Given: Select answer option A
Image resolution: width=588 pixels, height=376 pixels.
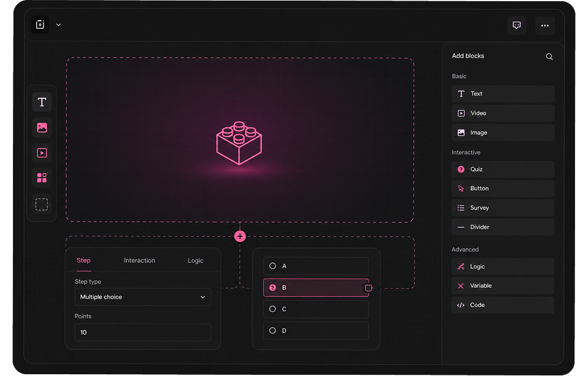Looking at the screenshot, I should (316, 266).
